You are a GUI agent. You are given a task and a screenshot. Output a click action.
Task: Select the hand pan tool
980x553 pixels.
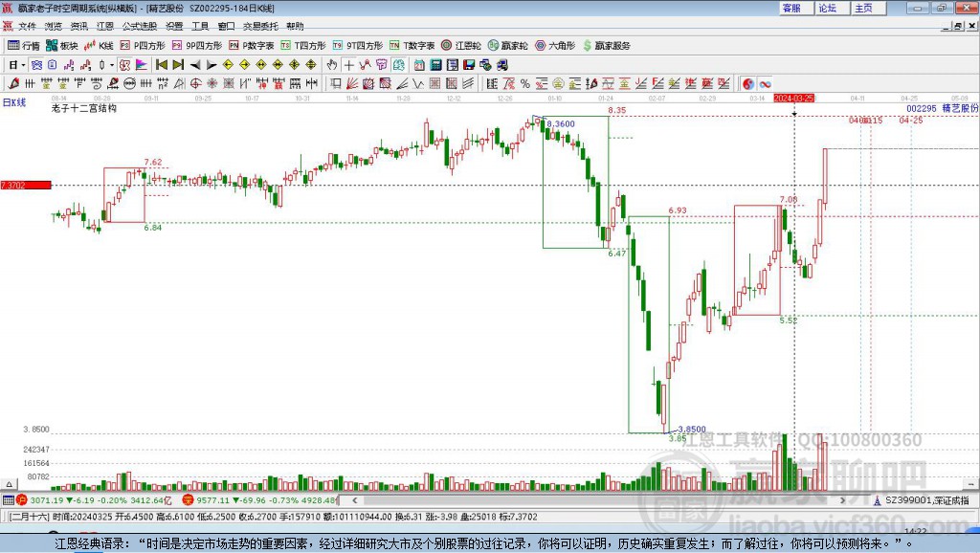coord(332,65)
